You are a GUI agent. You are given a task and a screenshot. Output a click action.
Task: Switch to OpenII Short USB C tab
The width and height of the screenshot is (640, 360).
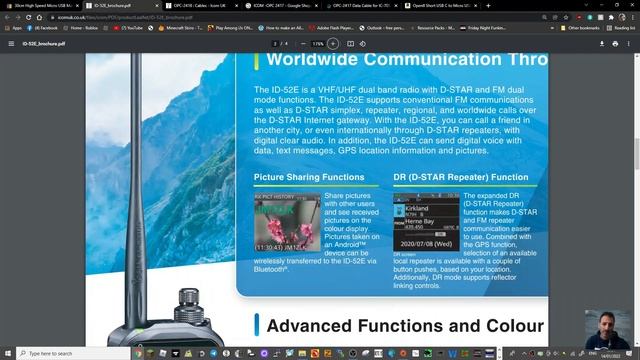[440, 6]
